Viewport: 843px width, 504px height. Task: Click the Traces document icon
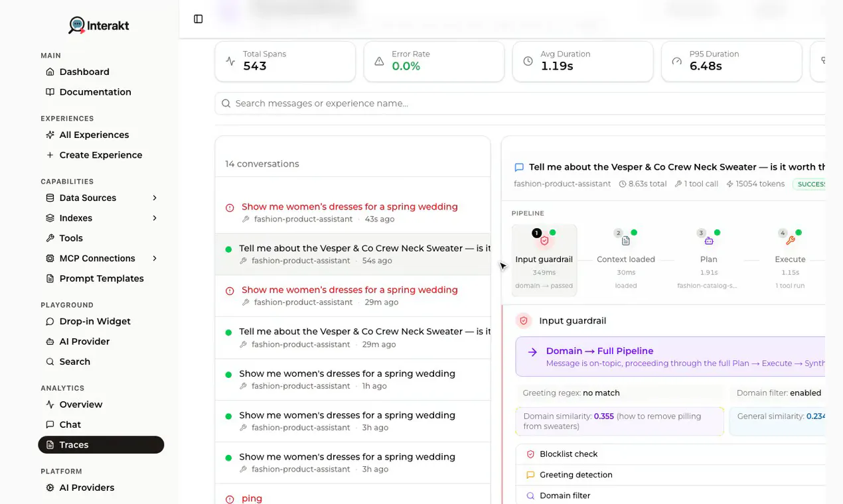coord(50,445)
